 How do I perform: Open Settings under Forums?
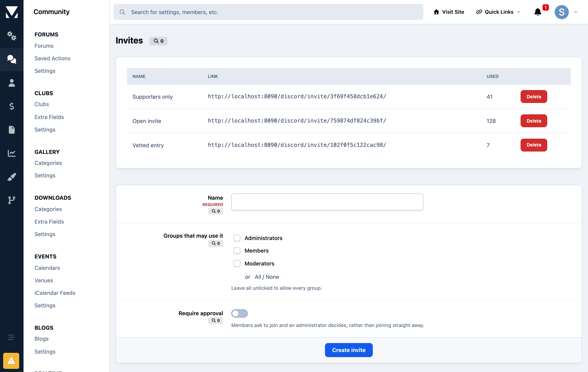pyautogui.click(x=45, y=71)
